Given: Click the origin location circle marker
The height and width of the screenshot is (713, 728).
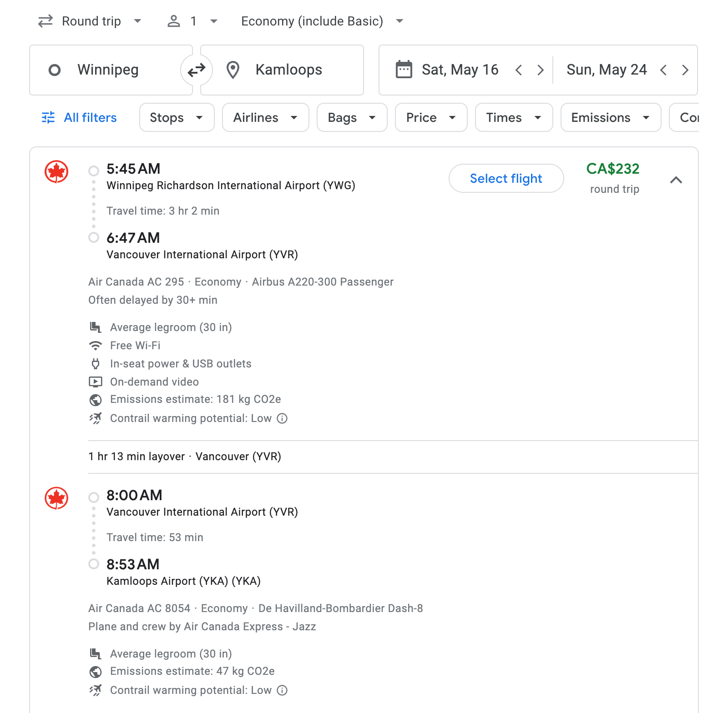Looking at the screenshot, I should (x=55, y=70).
